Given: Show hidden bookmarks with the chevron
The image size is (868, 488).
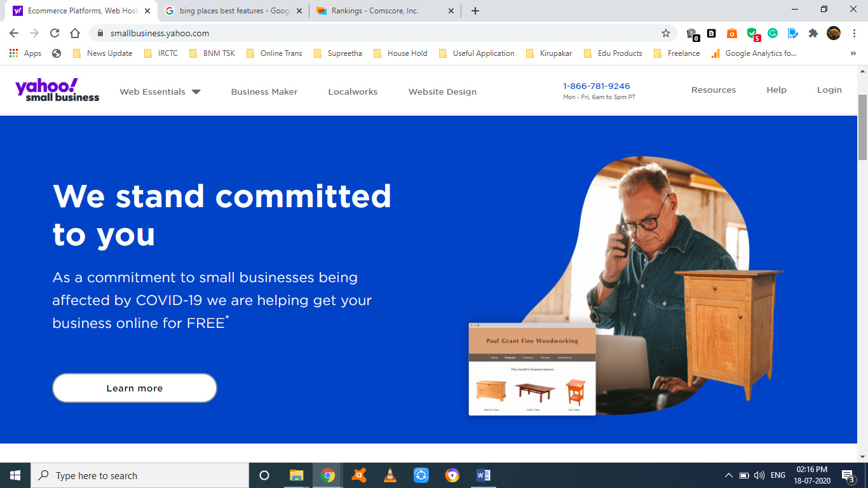Looking at the screenshot, I should click(853, 53).
